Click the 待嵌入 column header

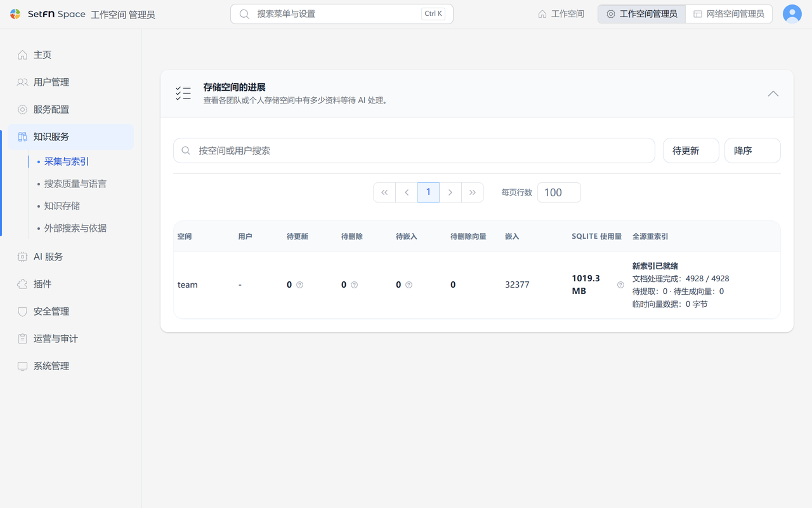click(407, 236)
